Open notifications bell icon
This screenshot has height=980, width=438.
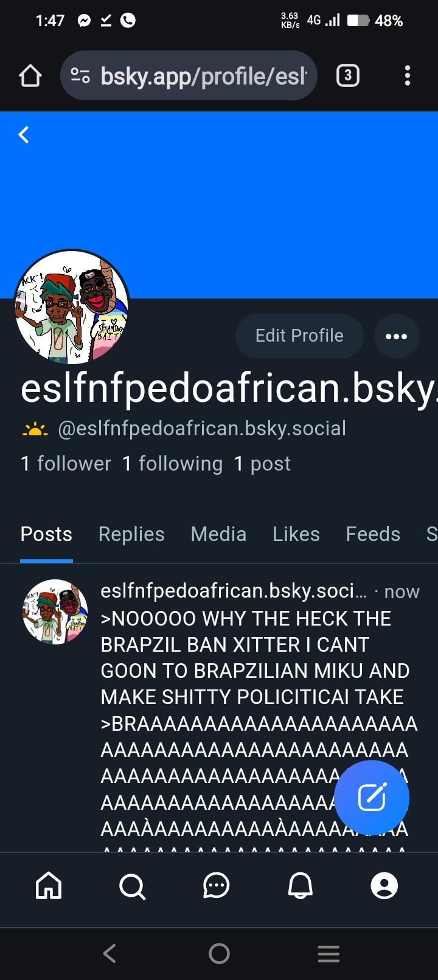(300, 886)
